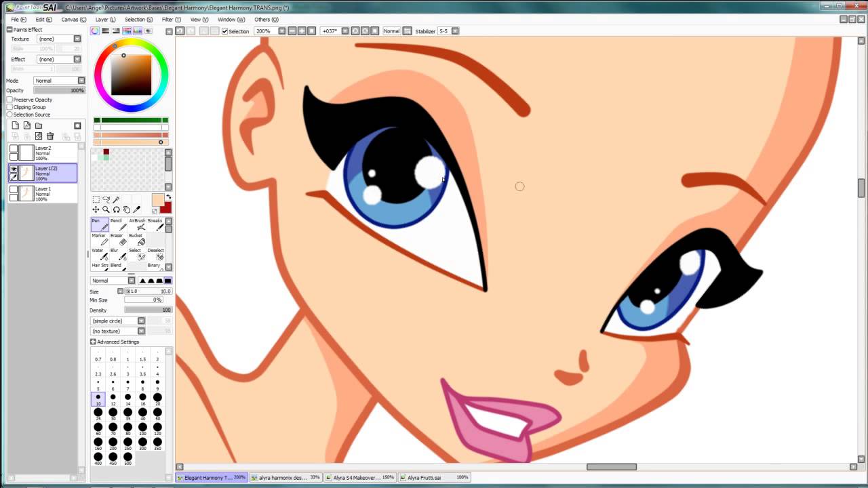Select the Selection Source option

(9, 115)
